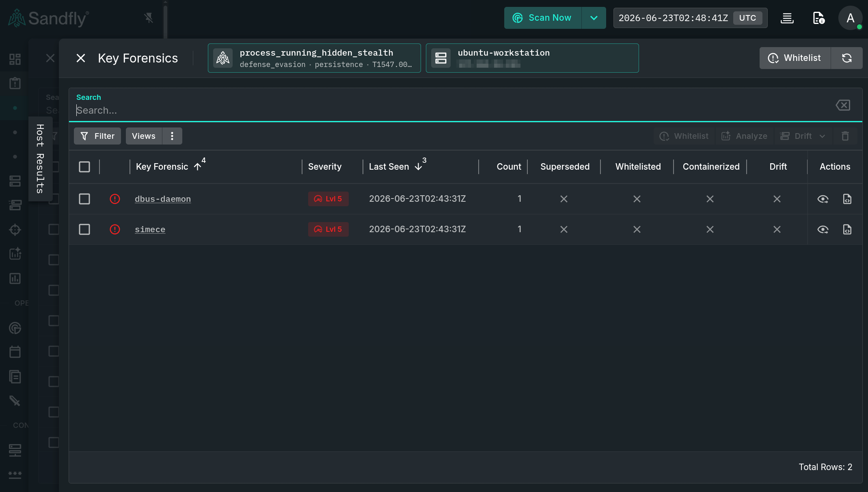This screenshot has width=868, height=492.
Task: Open raw data file icon for simece
Action: 847,229
